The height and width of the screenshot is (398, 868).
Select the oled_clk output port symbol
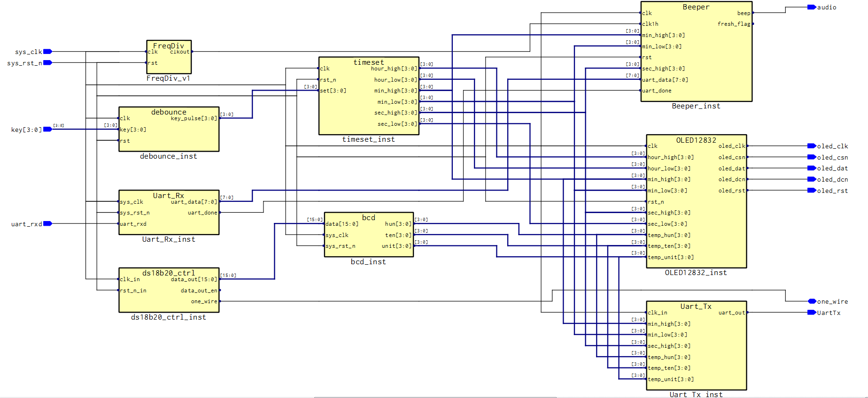point(812,146)
